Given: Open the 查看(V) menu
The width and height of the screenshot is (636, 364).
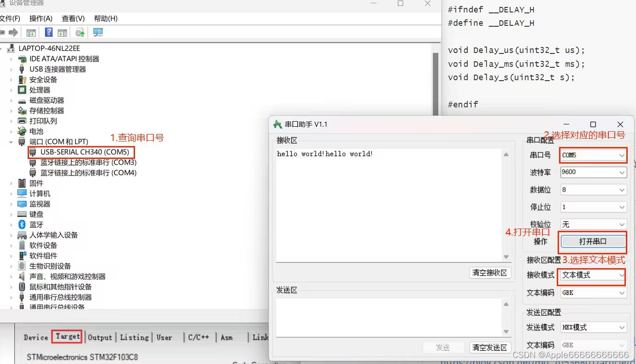Looking at the screenshot, I should [73, 18].
